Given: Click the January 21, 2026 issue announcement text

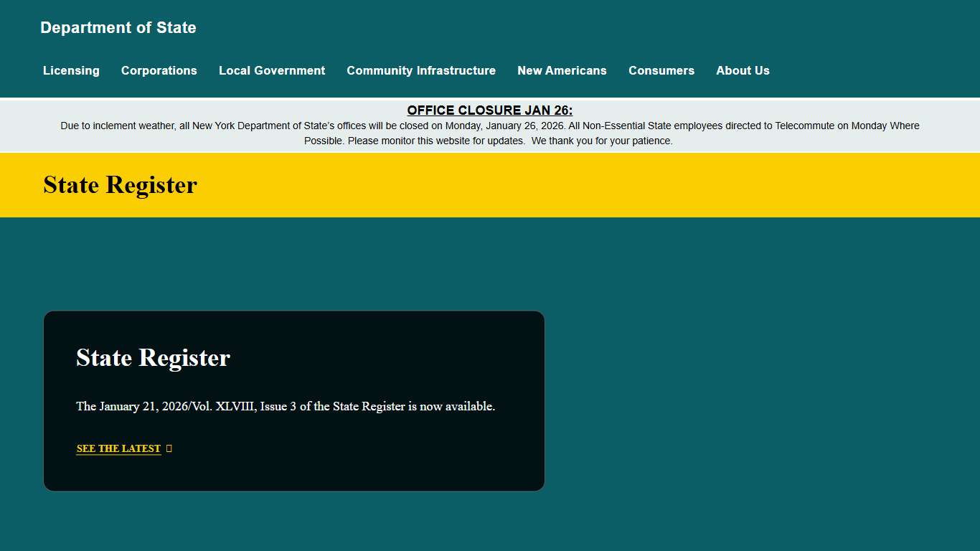Looking at the screenshot, I should (286, 406).
